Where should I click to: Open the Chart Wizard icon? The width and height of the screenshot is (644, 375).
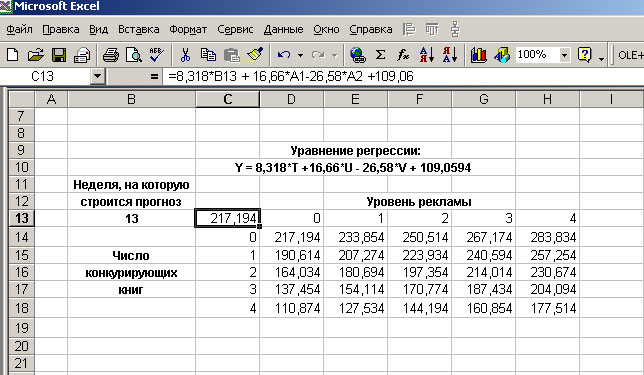pyautogui.click(x=478, y=55)
